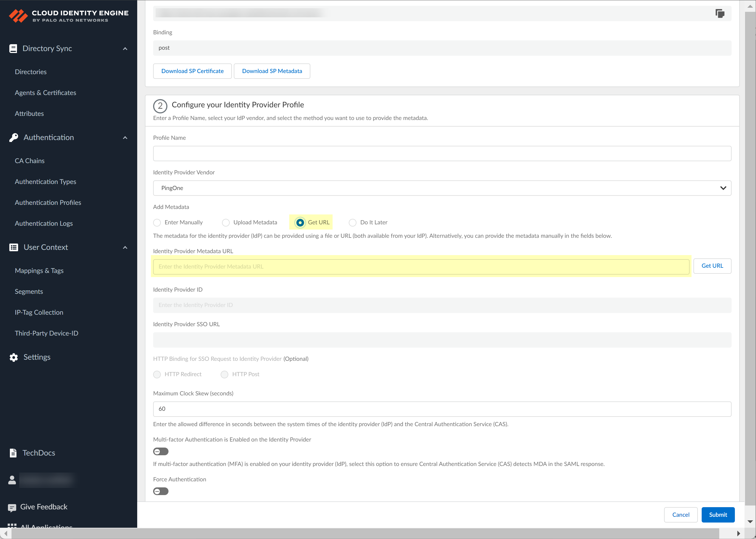Click the TechDocs document icon
756x539 pixels.
pos(13,453)
